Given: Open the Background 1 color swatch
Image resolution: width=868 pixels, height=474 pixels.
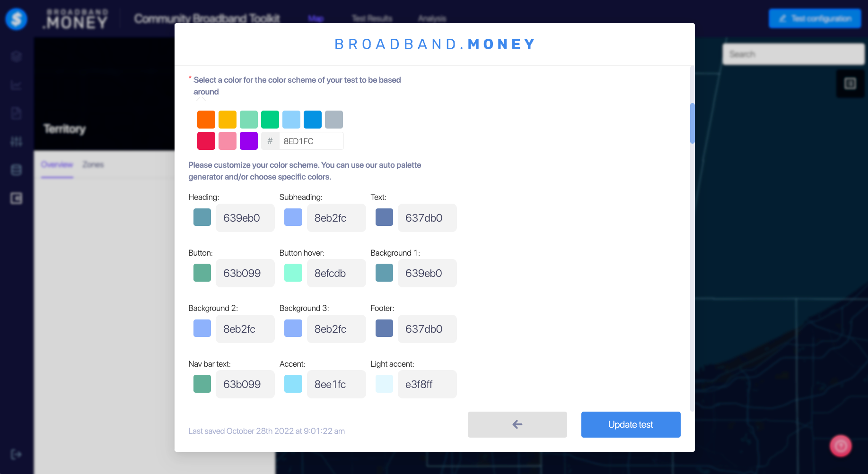Looking at the screenshot, I should [384, 273].
